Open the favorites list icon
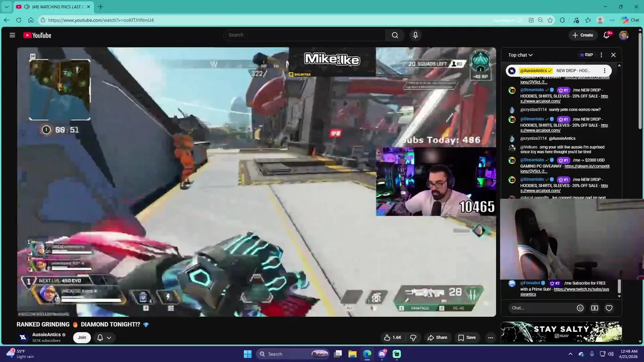Image resolution: width=644 pixels, height=362 pixels. pyautogui.click(x=588, y=20)
